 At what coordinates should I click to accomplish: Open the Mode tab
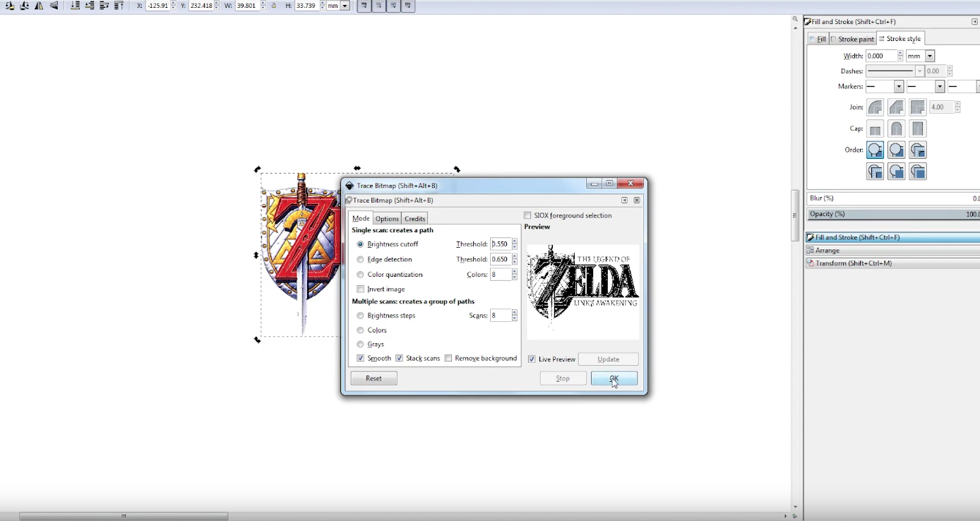coord(361,219)
